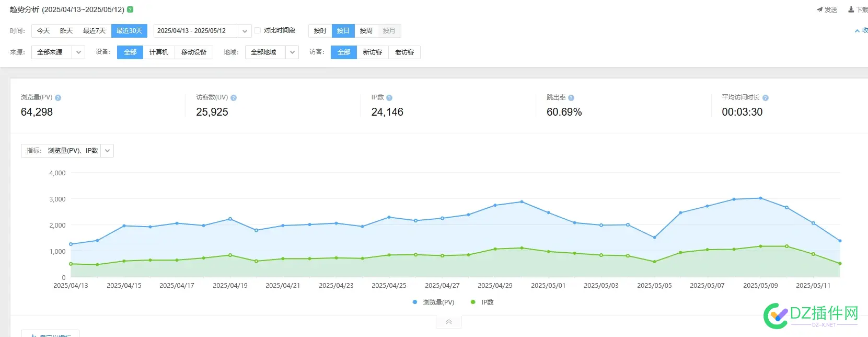Click the help icon next to 平均访问时长
Image resolution: width=868 pixels, height=337 pixels.
[766, 98]
